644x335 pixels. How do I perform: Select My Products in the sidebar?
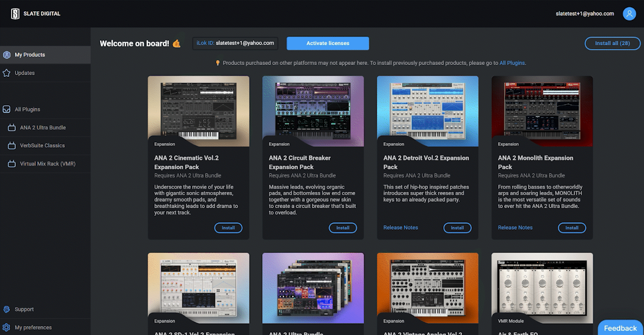[x=45, y=55]
